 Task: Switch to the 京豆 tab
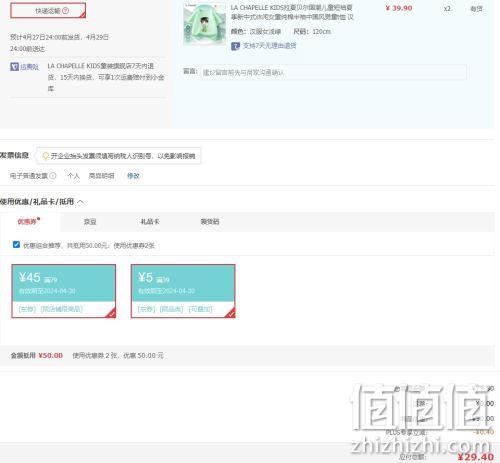pyautogui.click(x=90, y=222)
